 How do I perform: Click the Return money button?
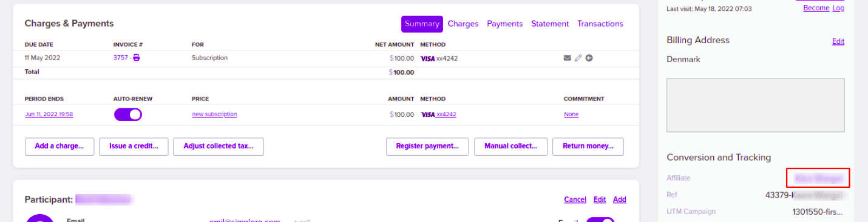pyautogui.click(x=588, y=147)
